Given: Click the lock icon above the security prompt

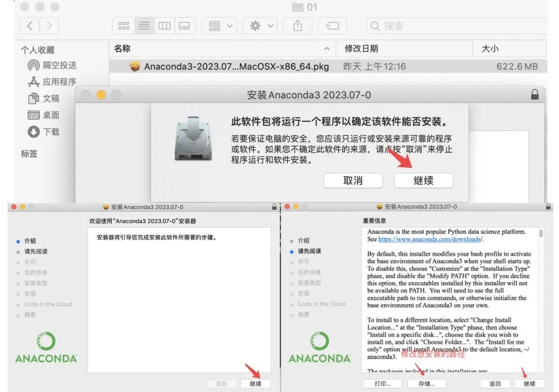Looking at the screenshot, I should pyautogui.click(x=535, y=95).
